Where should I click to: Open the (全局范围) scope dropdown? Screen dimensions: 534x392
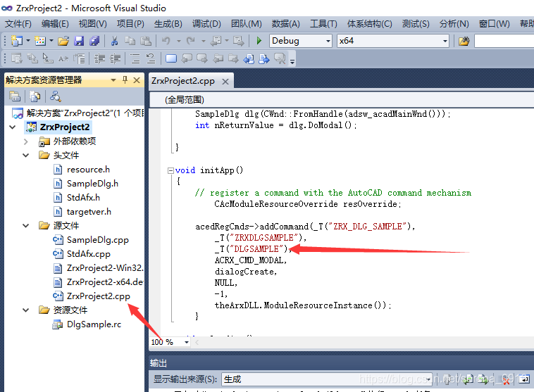pos(342,100)
